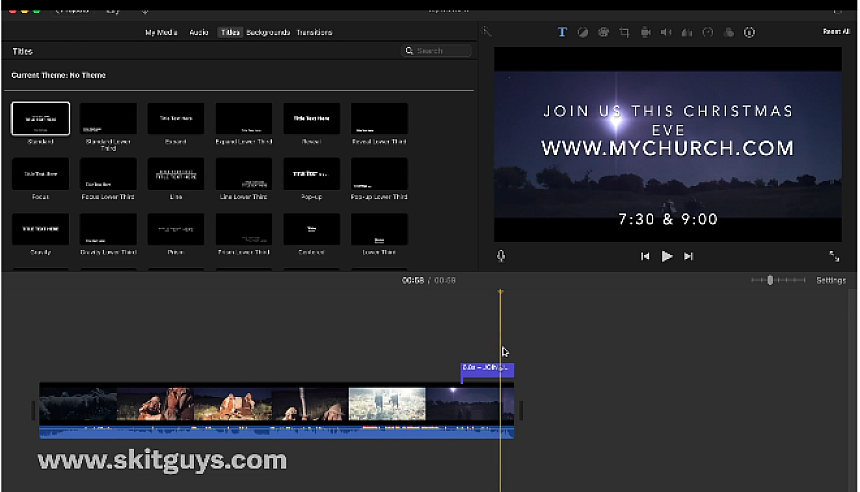The width and height of the screenshot is (860, 492).
Task: Switch to the Transitions tab
Action: coord(314,33)
